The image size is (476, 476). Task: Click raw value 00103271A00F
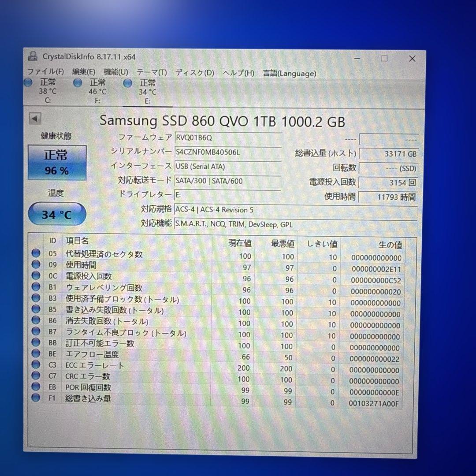tap(373, 403)
